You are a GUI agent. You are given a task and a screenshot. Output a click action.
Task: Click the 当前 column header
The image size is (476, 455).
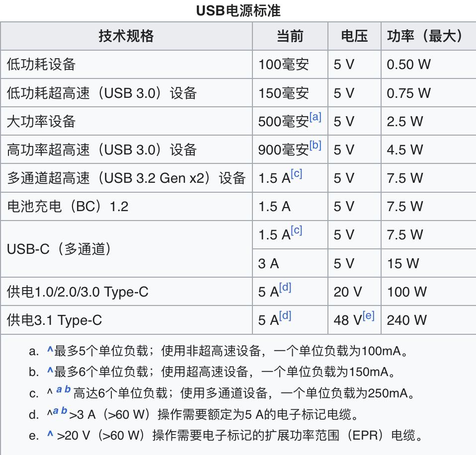coord(290,36)
